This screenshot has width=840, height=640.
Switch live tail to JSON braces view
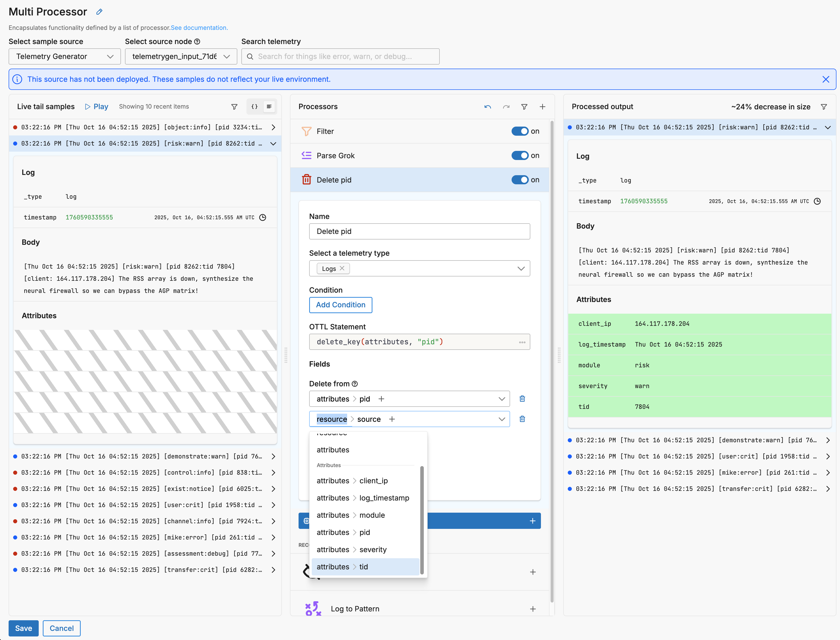[254, 107]
